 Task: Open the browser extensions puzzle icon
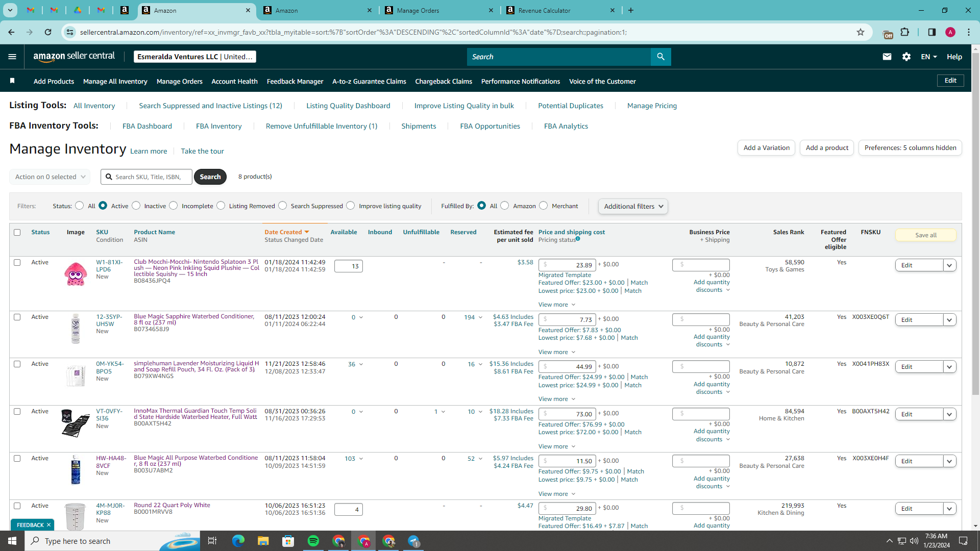905,32
